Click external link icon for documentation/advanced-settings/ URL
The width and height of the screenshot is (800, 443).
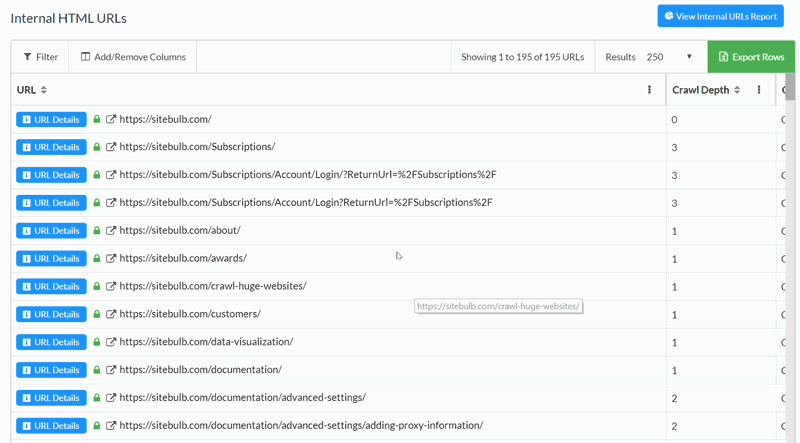111,398
